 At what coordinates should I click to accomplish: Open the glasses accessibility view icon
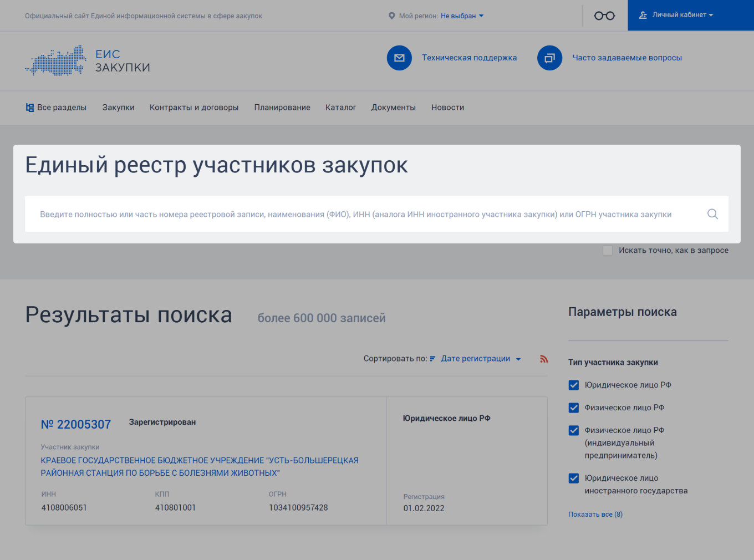604,16
